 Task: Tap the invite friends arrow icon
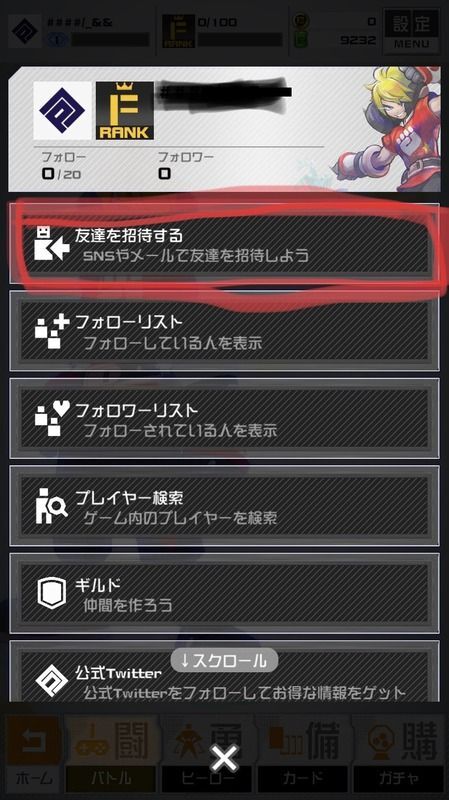click(52, 243)
